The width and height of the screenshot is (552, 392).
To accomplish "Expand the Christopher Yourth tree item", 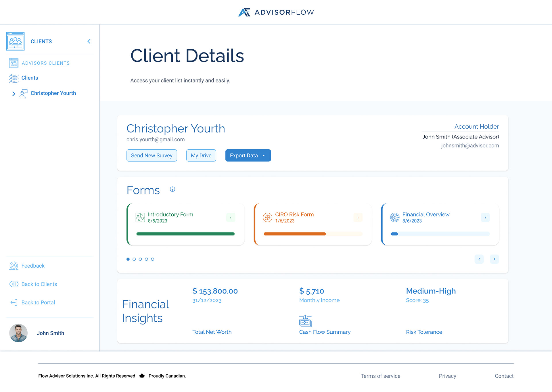I will [x=14, y=93].
